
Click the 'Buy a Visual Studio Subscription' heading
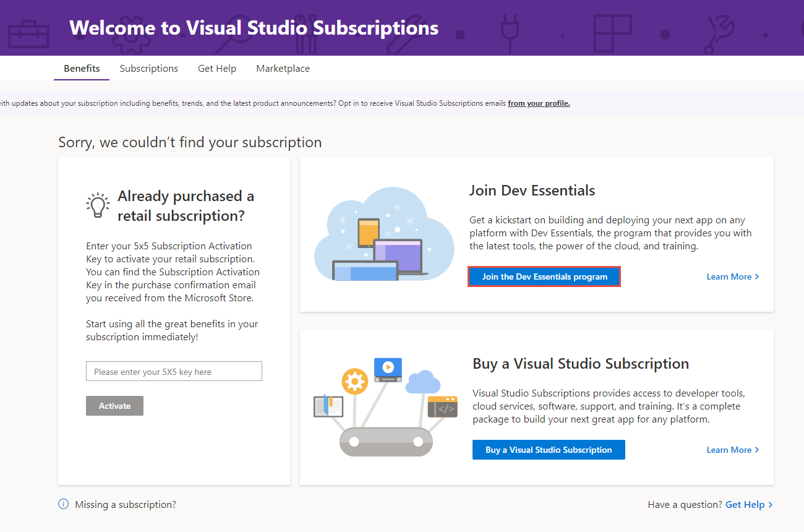point(581,364)
